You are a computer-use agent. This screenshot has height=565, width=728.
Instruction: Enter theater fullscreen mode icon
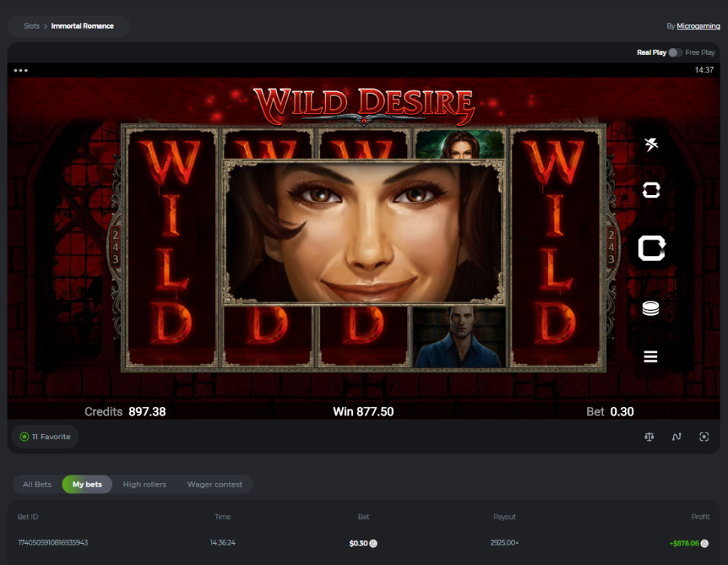(x=704, y=437)
